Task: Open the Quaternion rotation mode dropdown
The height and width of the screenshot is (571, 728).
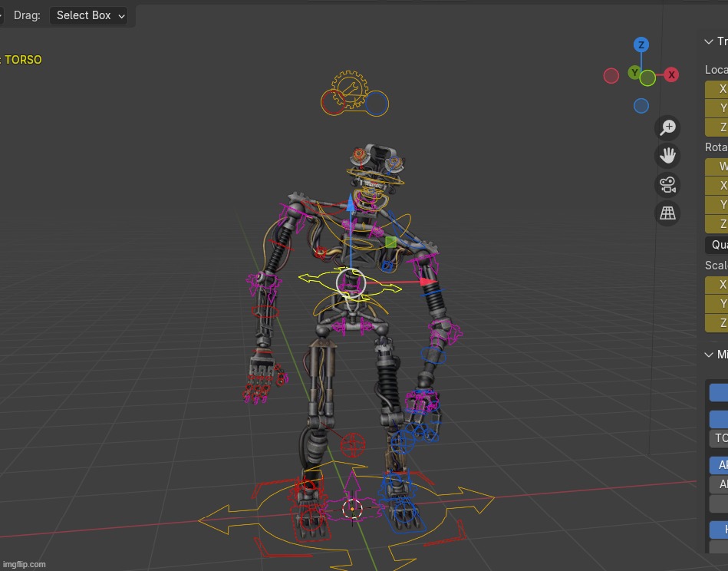Action: coord(716,244)
